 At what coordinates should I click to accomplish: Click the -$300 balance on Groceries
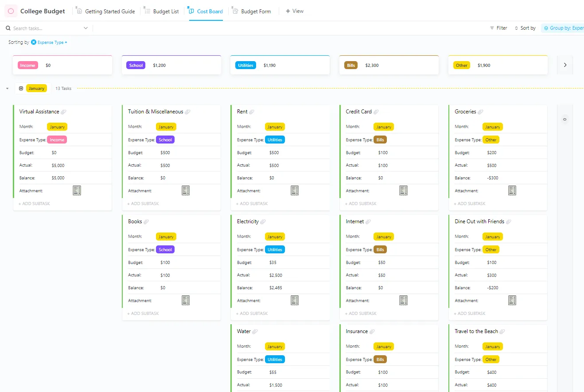click(493, 178)
